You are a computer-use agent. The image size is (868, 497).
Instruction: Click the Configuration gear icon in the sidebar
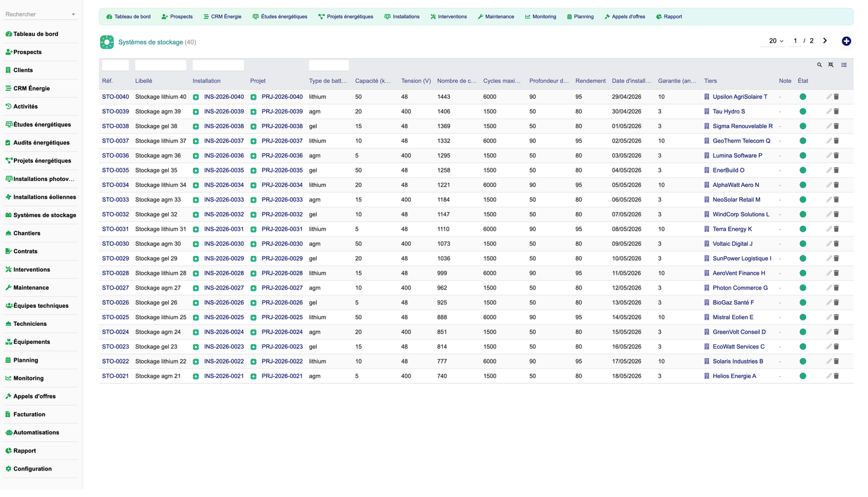coord(8,469)
